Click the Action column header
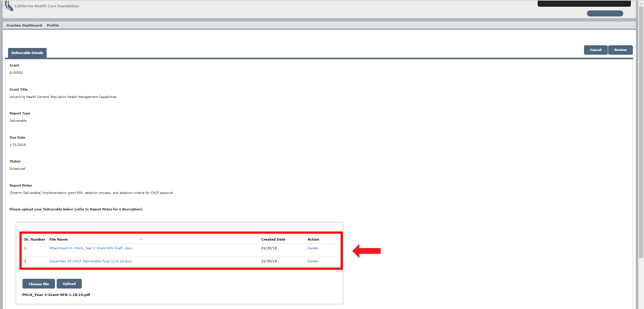Screen dimensions: 644x309 point(313,240)
